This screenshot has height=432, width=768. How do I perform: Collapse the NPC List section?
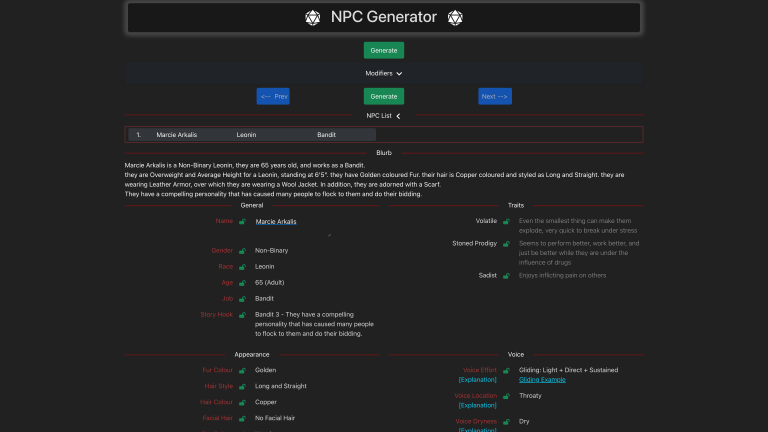tap(383, 116)
